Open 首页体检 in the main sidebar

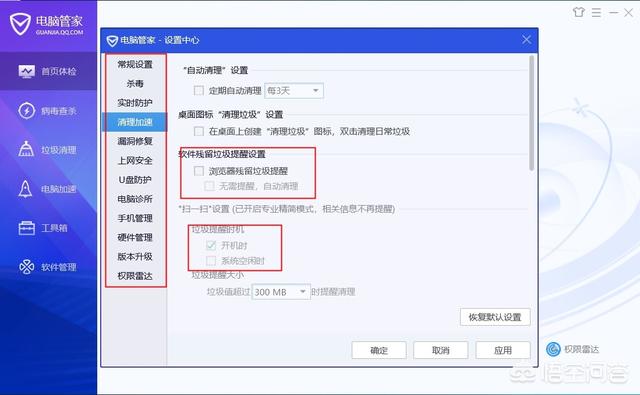pos(48,71)
